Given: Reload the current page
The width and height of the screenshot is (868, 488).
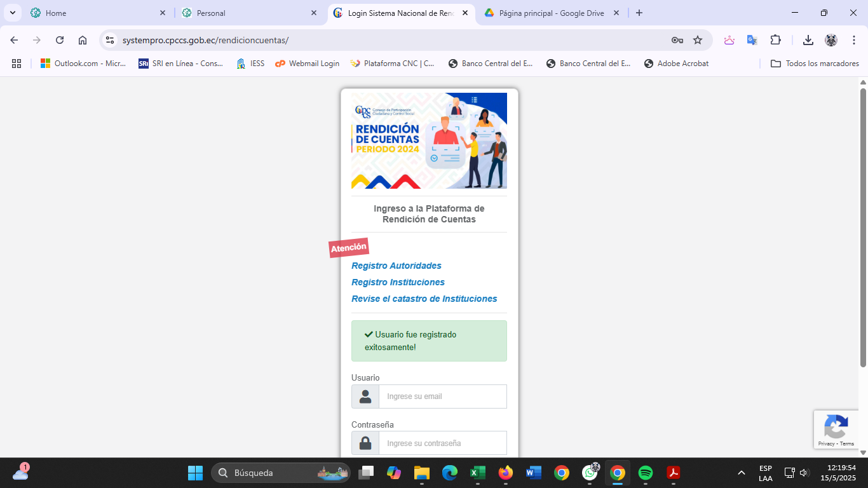Looking at the screenshot, I should pos(60,40).
